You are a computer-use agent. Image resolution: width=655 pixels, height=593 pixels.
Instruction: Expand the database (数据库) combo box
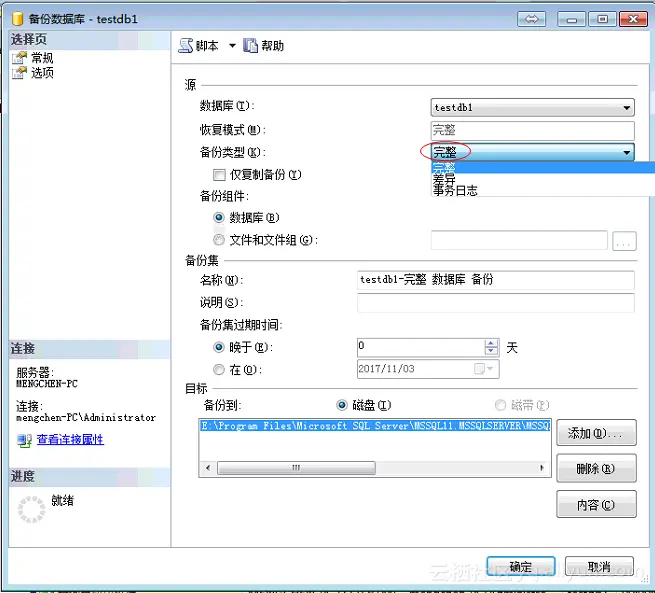(627, 108)
